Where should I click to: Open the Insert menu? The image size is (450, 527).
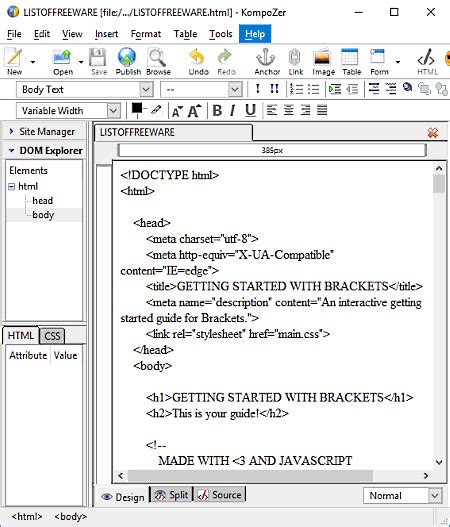click(106, 34)
